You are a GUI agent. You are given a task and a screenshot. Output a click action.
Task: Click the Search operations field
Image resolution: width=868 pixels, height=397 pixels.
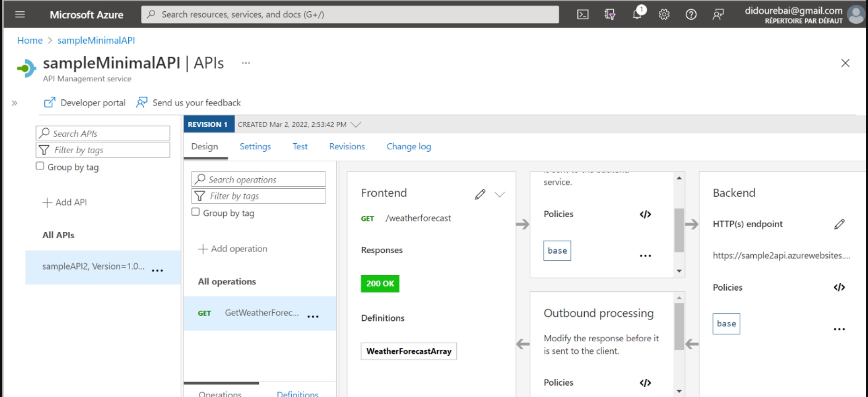pyautogui.click(x=258, y=179)
